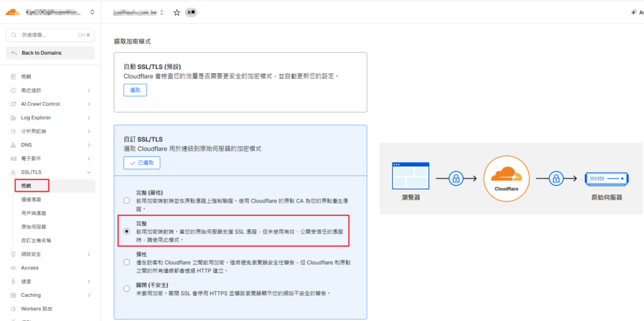644x321 pixels.
Task: Star this domain with the star icon
Action: click(177, 13)
